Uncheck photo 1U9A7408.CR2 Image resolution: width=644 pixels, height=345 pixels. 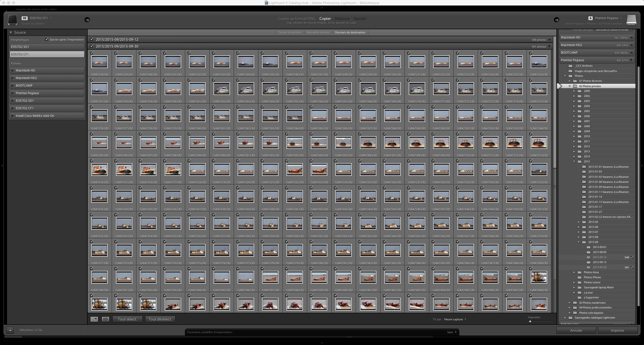coord(531,268)
